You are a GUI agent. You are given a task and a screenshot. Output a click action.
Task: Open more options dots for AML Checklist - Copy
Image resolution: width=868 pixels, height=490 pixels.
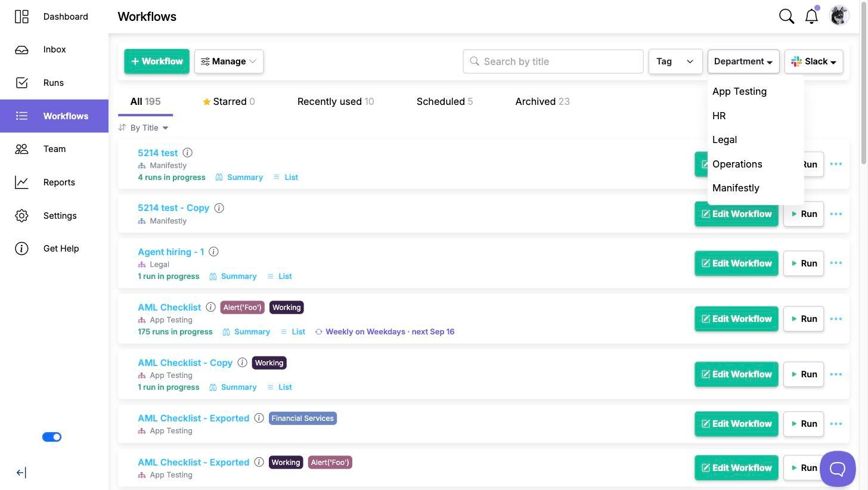pyautogui.click(x=836, y=374)
